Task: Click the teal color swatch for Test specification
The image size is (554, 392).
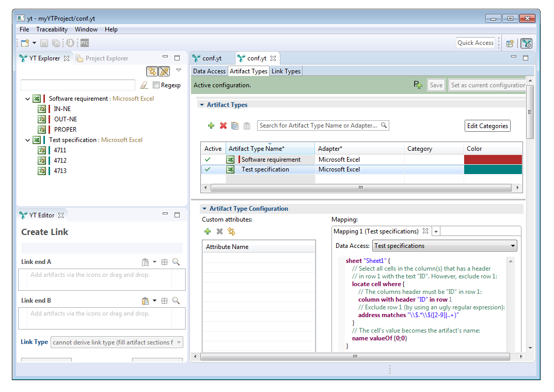Action: coord(493,169)
